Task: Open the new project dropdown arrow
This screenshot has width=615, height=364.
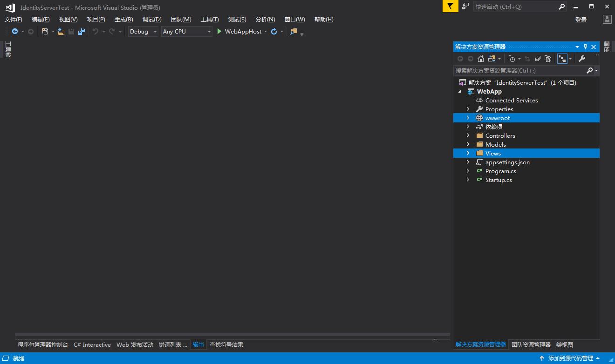Action: click(53, 32)
